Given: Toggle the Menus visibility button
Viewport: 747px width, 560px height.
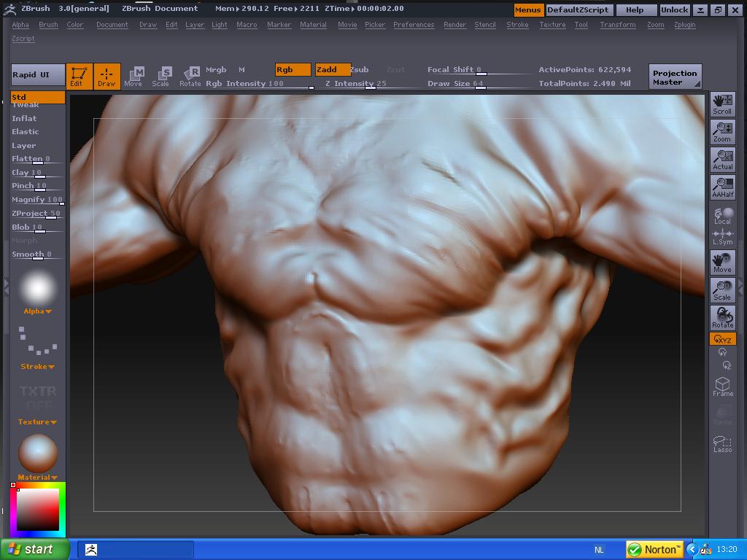Looking at the screenshot, I should [528, 10].
